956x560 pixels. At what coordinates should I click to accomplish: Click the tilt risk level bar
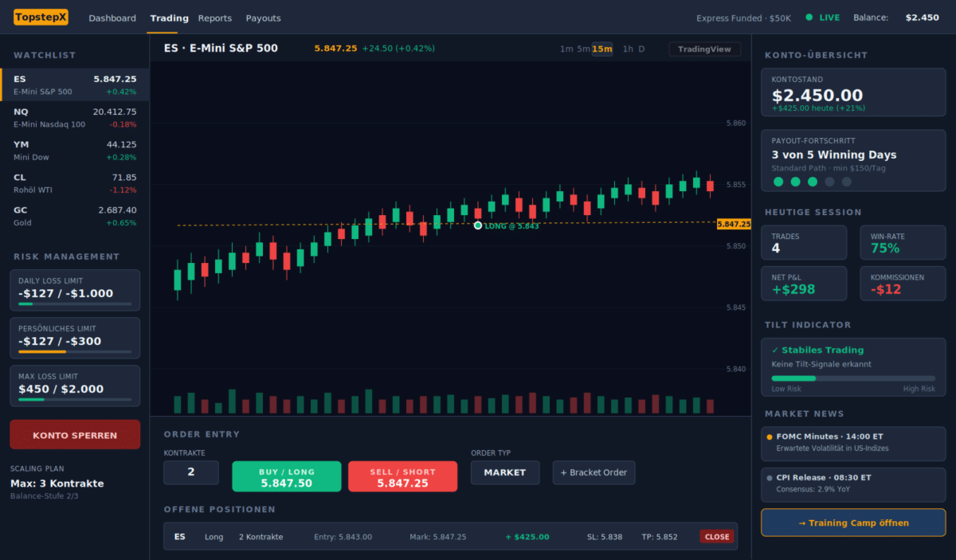(x=853, y=378)
